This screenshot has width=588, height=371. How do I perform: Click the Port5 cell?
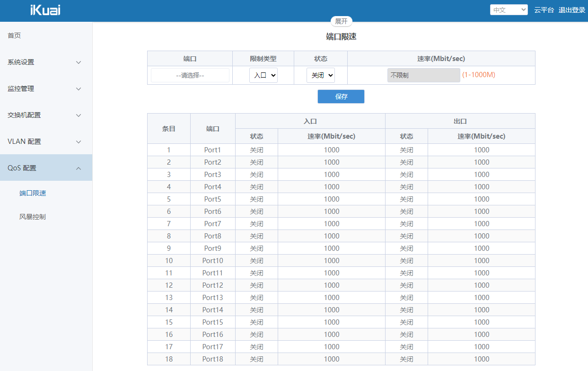(x=213, y=199)
